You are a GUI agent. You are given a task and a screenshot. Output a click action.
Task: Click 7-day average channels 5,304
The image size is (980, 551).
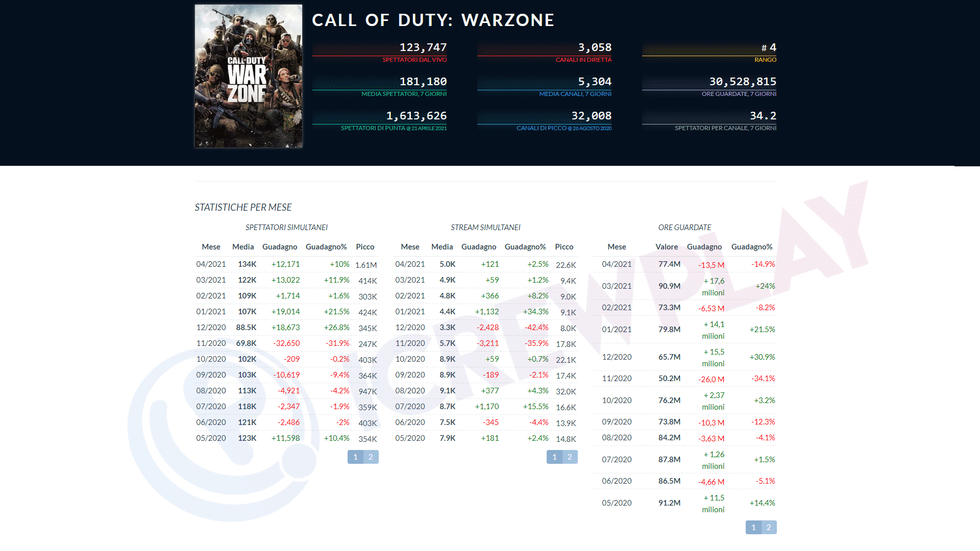click(x=595, y=82)
